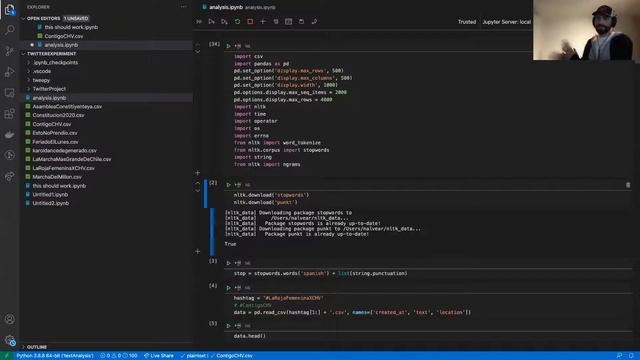Click errors and warnings count in status bar
The height and width of the screenshot is (360, 640).
[x=119, y=356]
